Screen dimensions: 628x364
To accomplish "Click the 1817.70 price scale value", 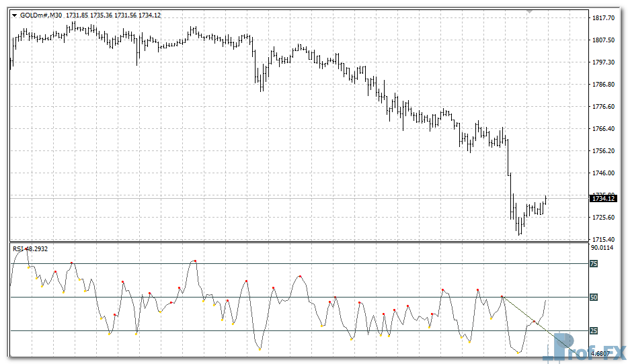I will point(602,18).
